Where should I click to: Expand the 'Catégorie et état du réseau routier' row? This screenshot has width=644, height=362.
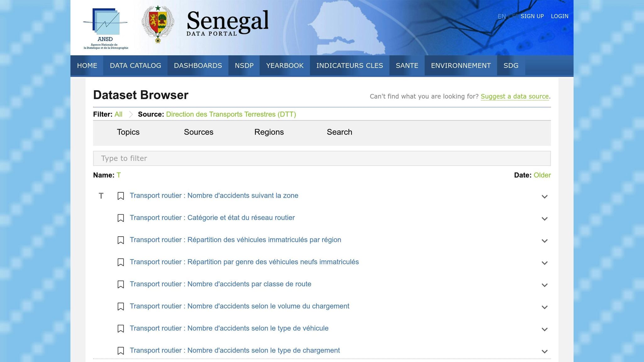pyautogui.click(x=545, y=219)
